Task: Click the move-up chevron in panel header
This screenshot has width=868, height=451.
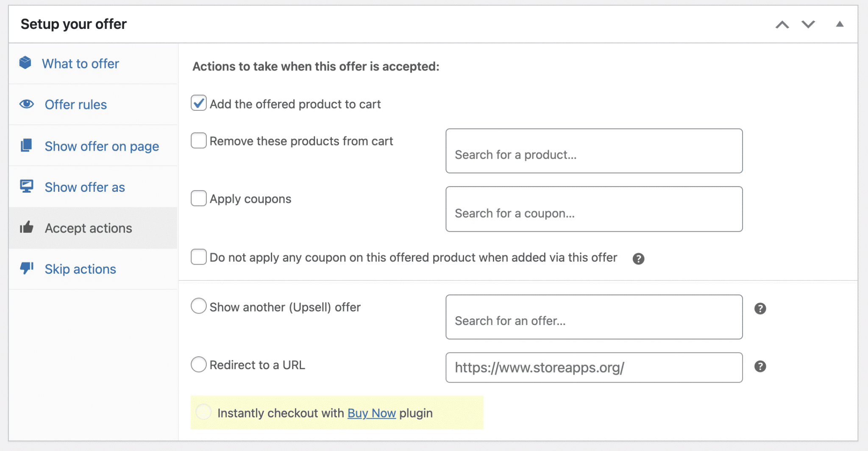Action: pos(782,25)
